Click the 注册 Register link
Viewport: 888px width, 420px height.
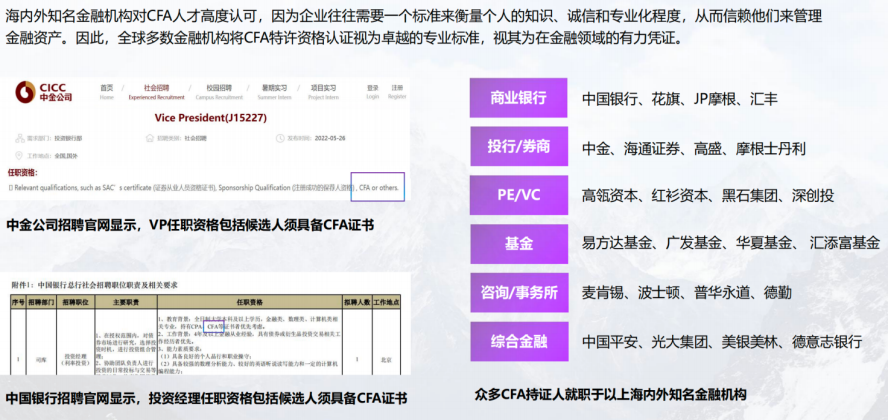(397, 92)
